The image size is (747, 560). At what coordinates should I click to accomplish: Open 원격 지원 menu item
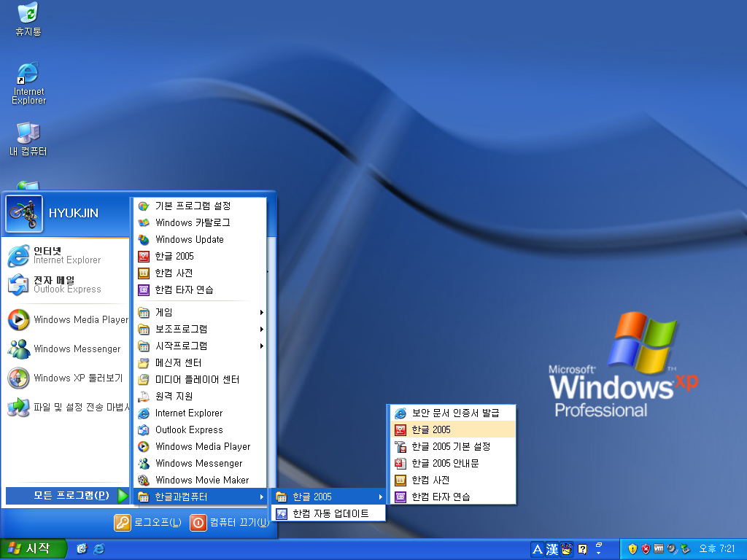coord(200,396)
